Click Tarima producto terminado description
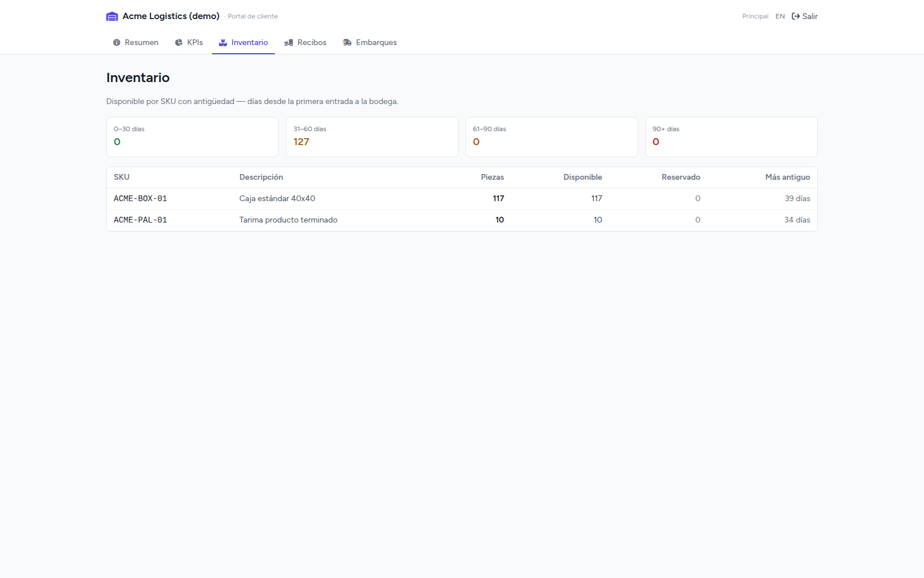 (x=289, y=220)
